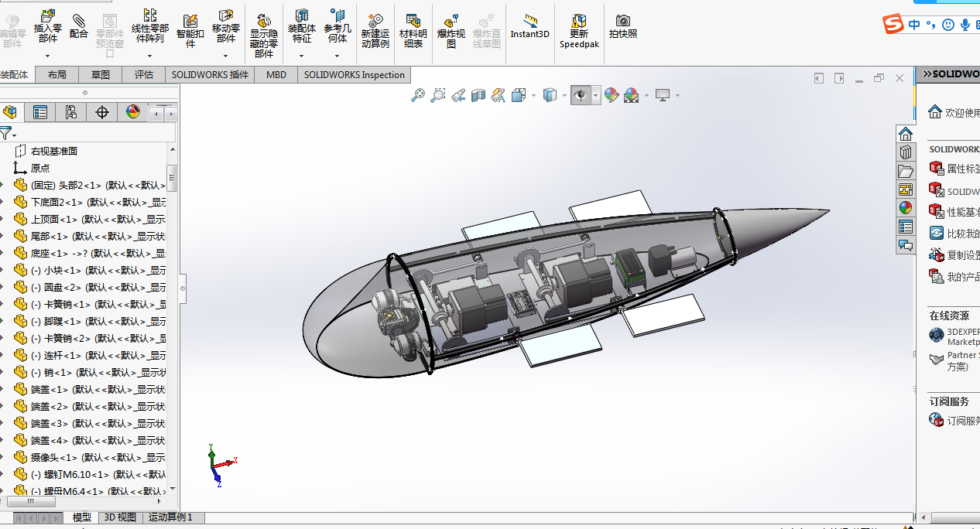Open the 材料明细表 bill of materials
Viewport: 980px width, 529px height.
(413, 29)
